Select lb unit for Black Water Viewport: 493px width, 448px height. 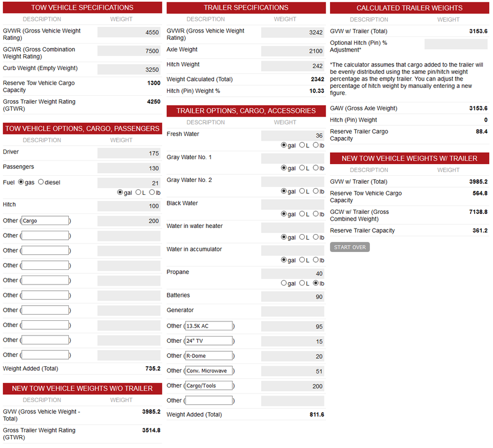click(315, 214)
